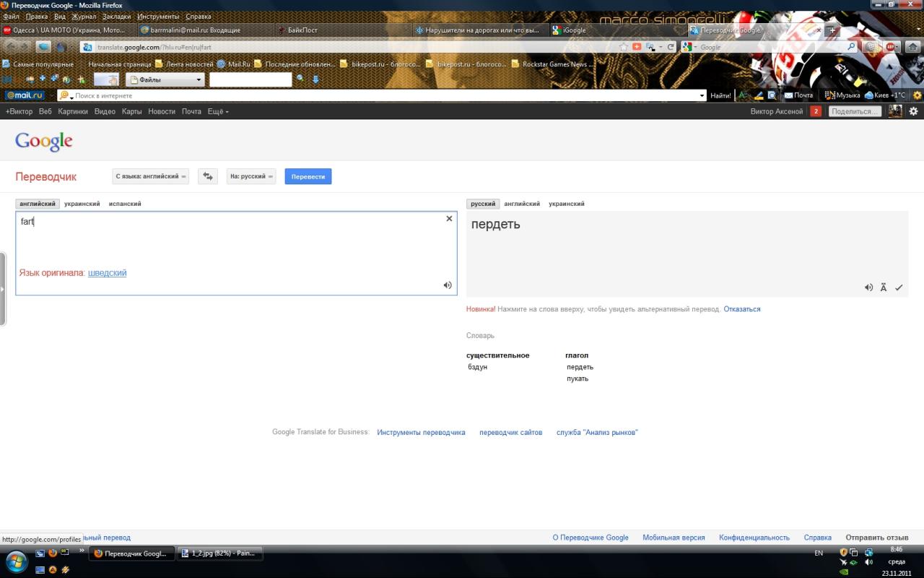Screen dimensions: 924x578
Task: Open a new browser tab
Action: pyautogui.click(x=832, y=30)
